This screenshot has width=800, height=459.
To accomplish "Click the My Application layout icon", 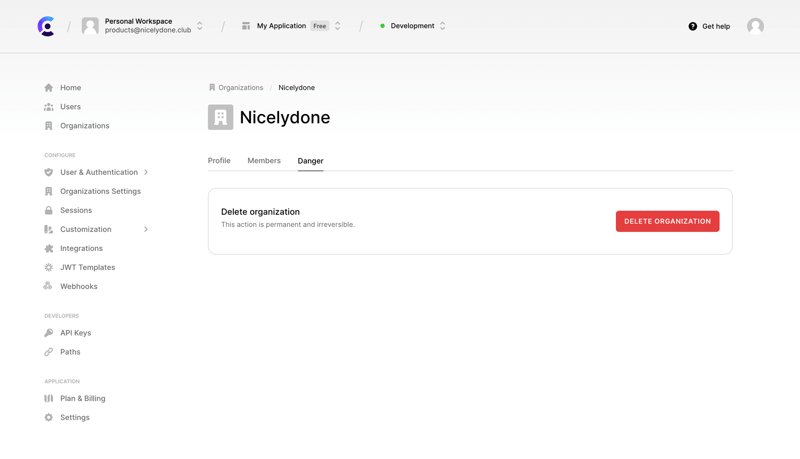I will point(246,26).
